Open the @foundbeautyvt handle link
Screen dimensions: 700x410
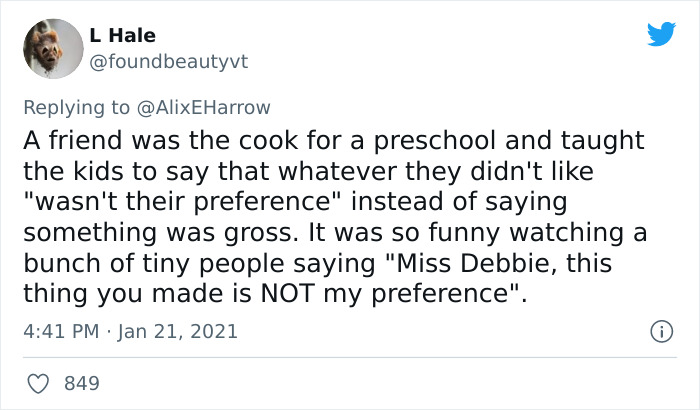tap(170, 62)
